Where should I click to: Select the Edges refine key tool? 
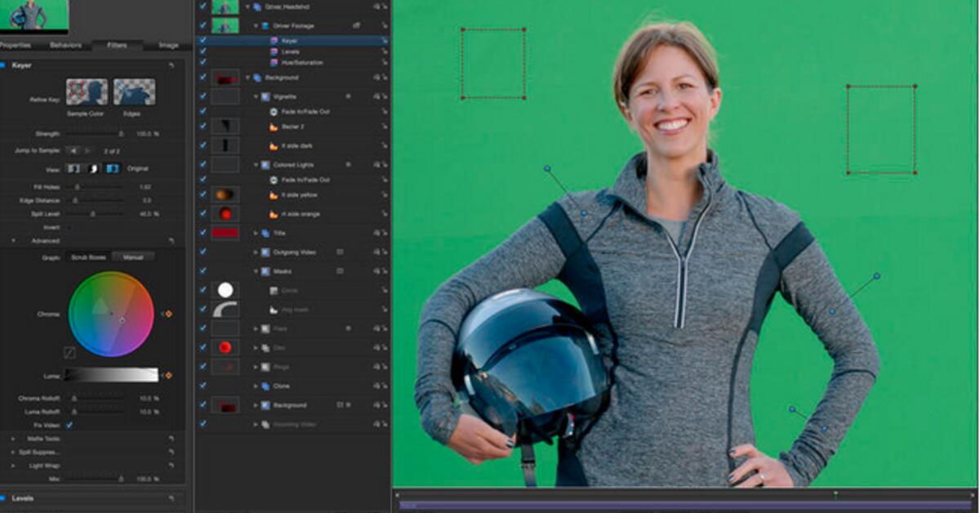[x=134, y=92]
